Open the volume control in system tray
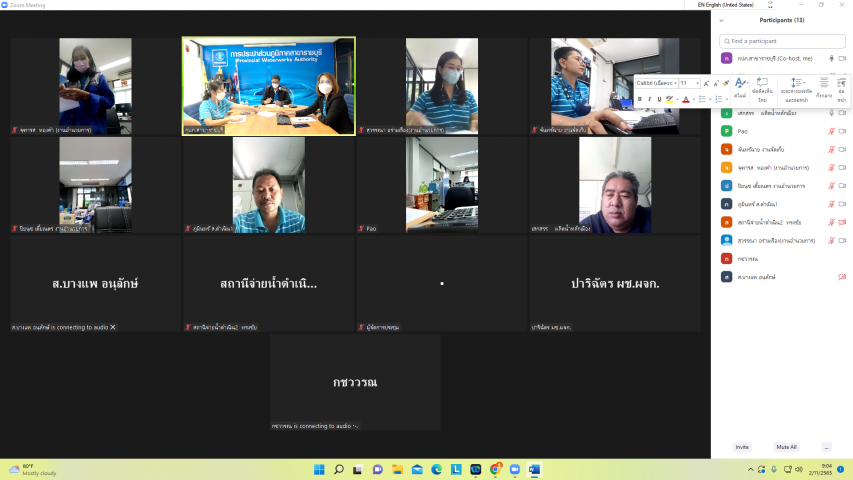Image resolution: width=853 pixels, height=480 pixels. tap(799, 469)
